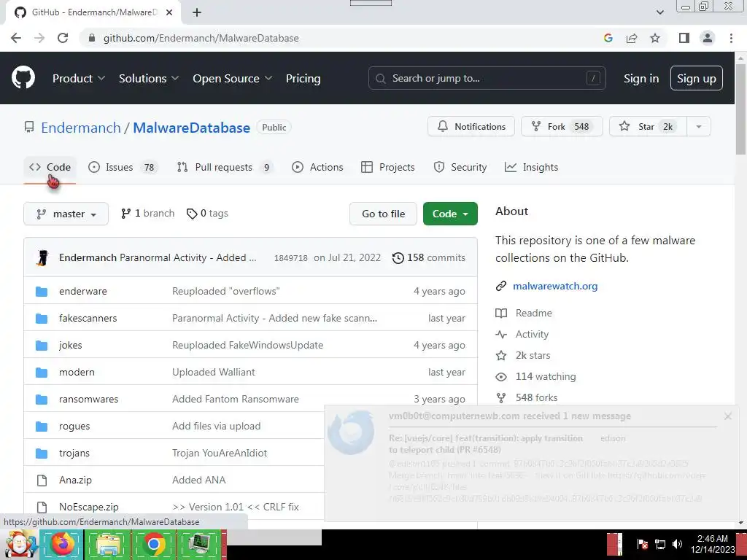Open the Actions tab

tap(318, 167)
